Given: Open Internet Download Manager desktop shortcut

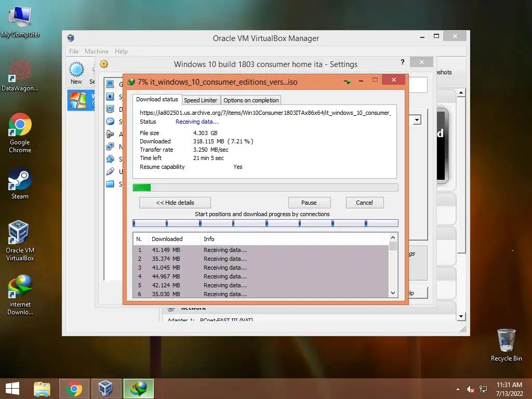Looking at the screenshot, I should (x=20, y=295).
